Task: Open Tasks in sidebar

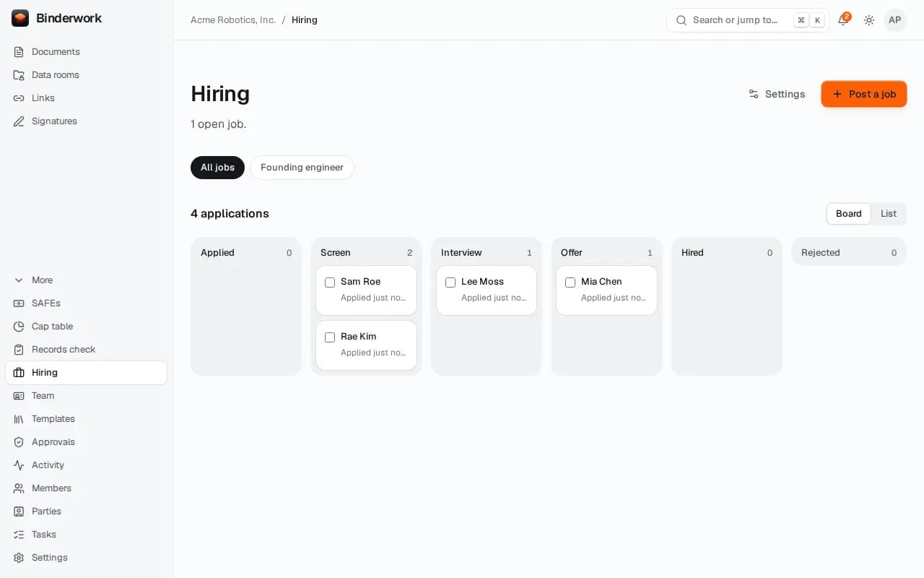Action: pyautogui.click(x=86, y=535)
